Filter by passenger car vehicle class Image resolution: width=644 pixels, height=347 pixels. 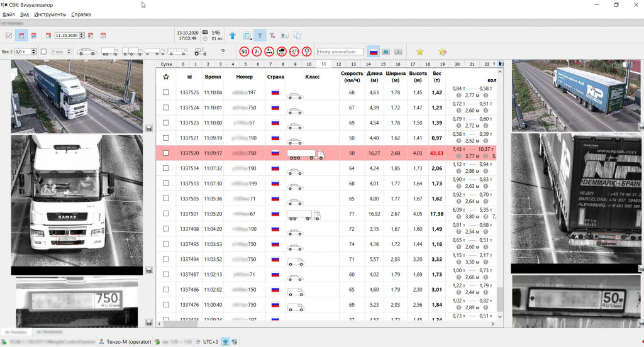tap(87, 52)
